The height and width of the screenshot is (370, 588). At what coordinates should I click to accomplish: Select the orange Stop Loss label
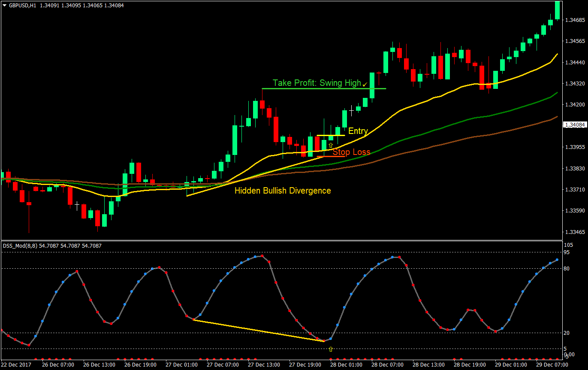pos(352,152)
